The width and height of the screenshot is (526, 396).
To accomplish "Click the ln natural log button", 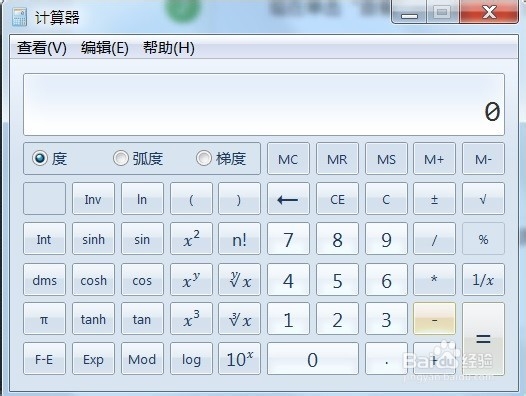I will [x=142, y=199].
